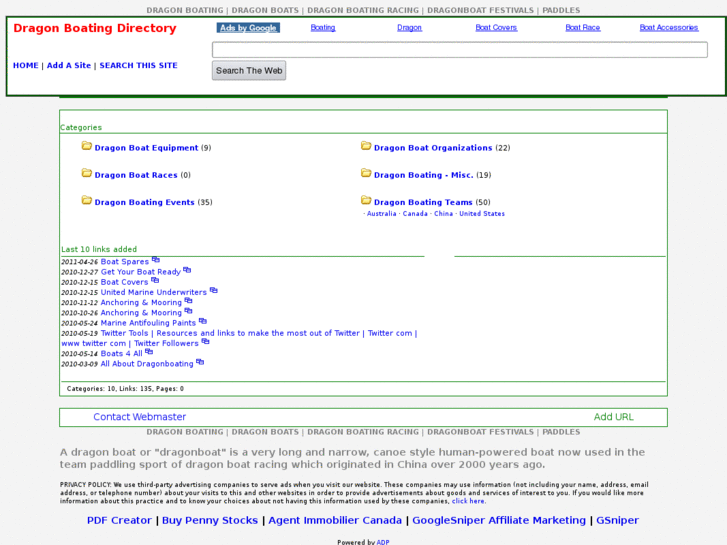Open new-window icon beside Get Your Boat Ready
727x545 pixels.
coord(187,270)
